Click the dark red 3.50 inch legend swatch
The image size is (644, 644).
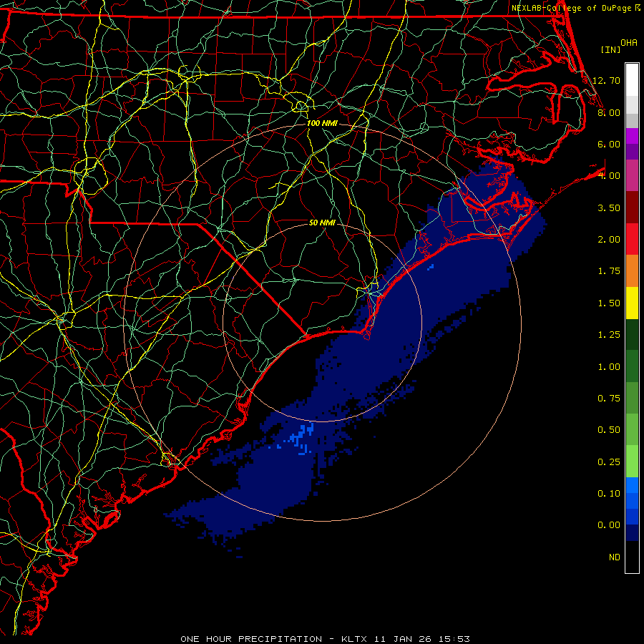[632, 208]
